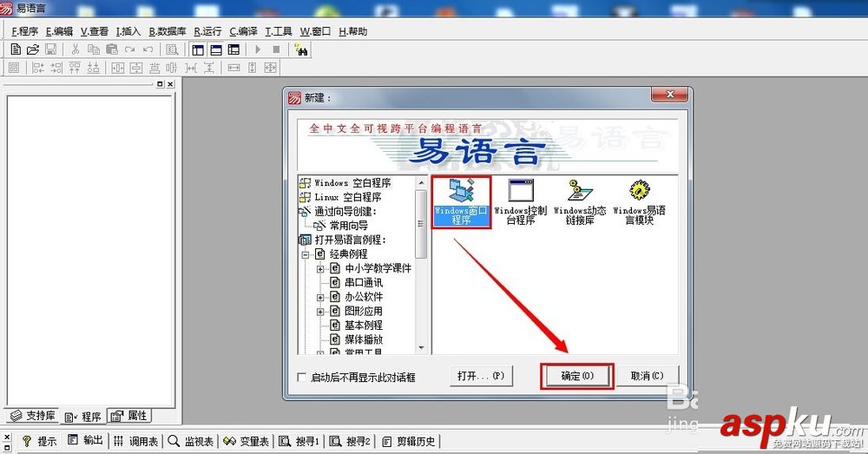The image size is (868, 454).
Task: Switch to the 输出 bottom tab
Action: [85, 441]
